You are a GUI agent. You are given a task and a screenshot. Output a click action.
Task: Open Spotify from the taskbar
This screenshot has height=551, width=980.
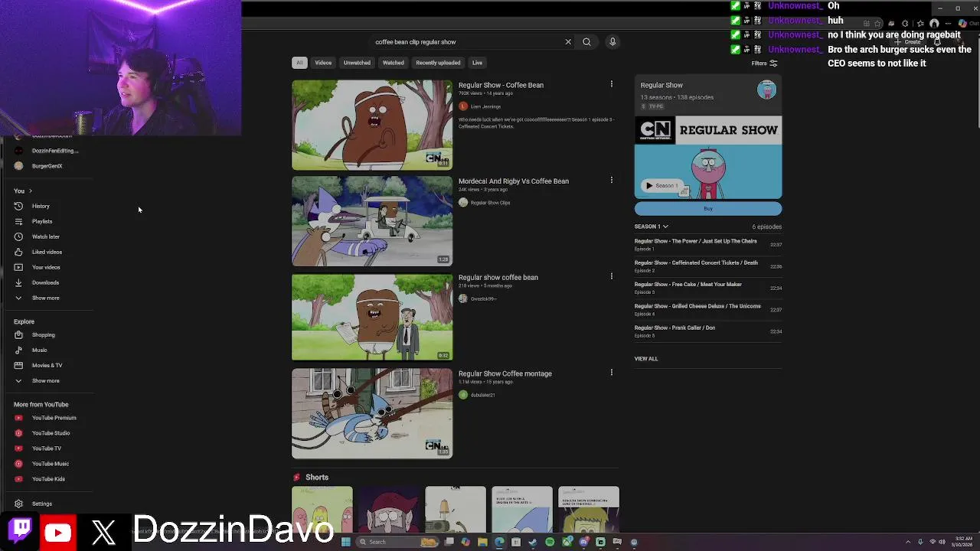pyautogui.click(x=550, y=542)
